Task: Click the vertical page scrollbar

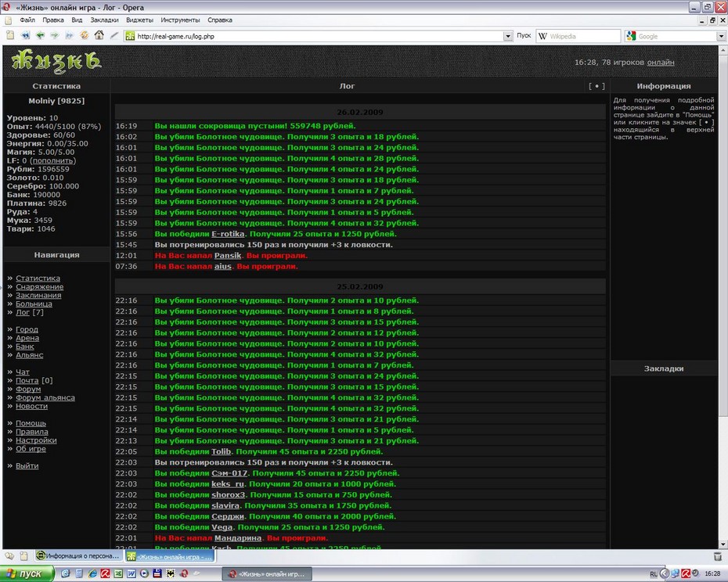Action: coord(723,297)
